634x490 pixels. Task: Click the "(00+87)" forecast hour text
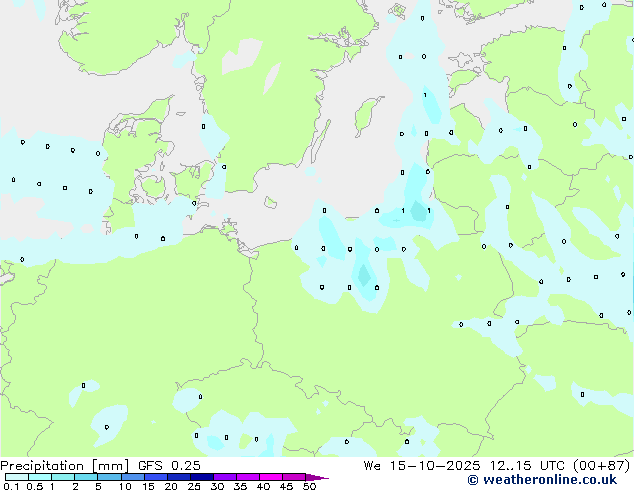point(601,466)
